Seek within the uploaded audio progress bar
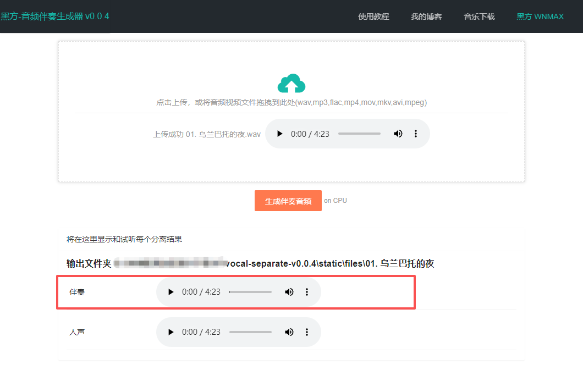Viewport: 583px width, 392px height. click(x=359, y=134)
